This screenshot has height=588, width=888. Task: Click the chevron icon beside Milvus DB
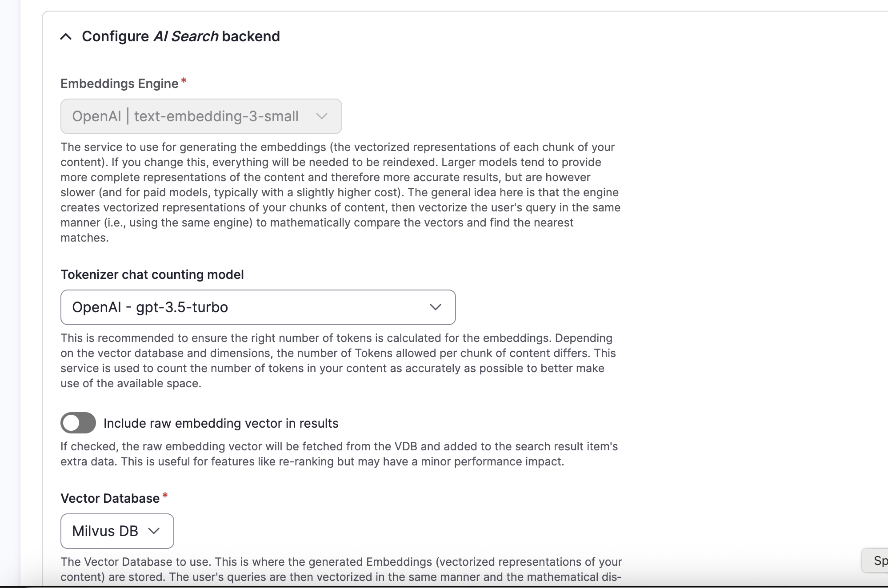(154, 531)
